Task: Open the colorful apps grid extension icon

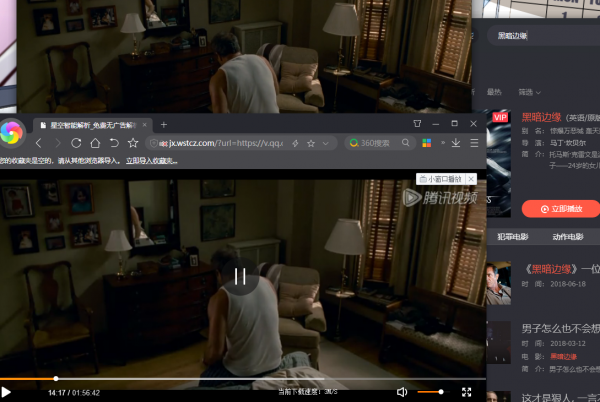Action: [427, 143]
